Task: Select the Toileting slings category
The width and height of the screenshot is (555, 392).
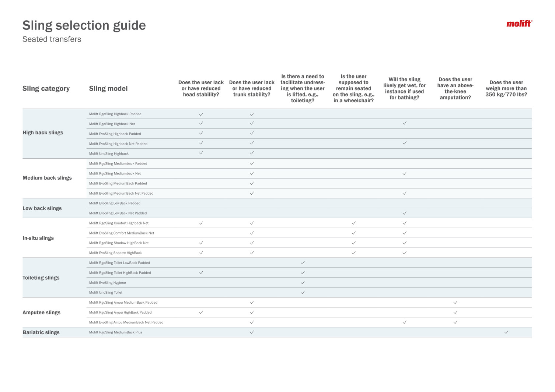Action: pyautogui.click(x=41, y=278)
